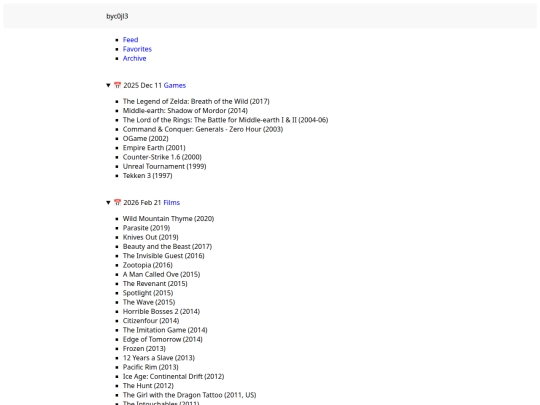Select Zootopia (2016) entry
540x405 pixels.
[x=148, y=265]
